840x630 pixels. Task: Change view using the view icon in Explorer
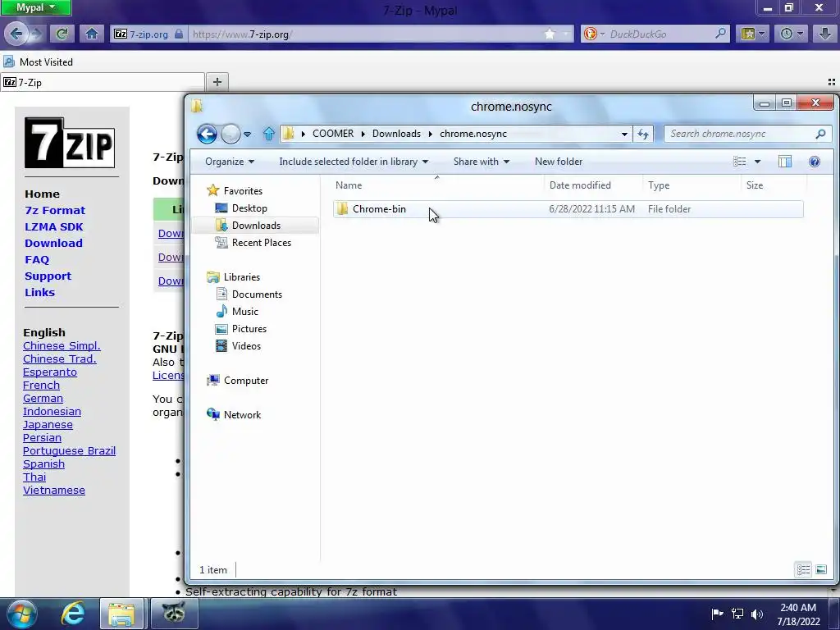(740, 162)
